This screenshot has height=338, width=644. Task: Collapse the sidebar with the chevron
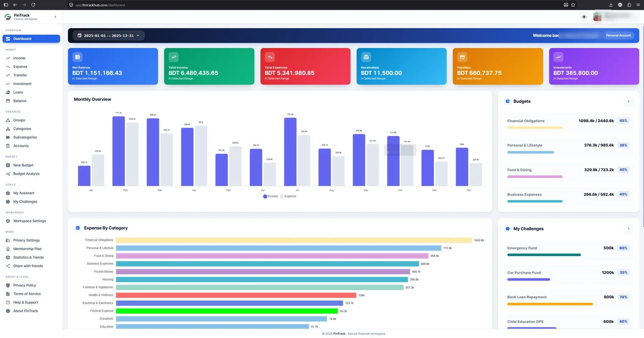55,17
